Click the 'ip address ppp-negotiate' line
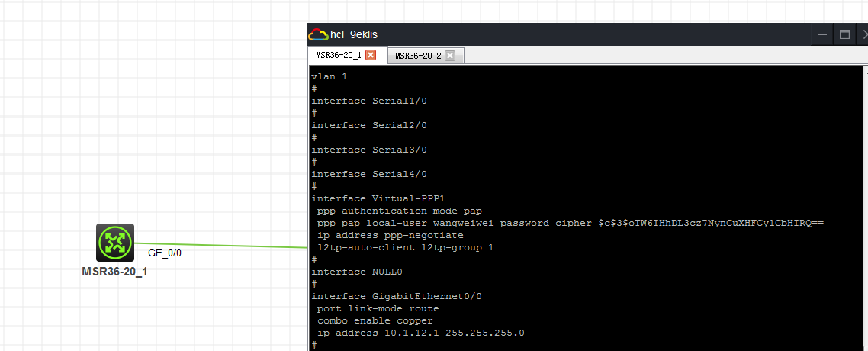868x351 pixels. click(391, 235)
